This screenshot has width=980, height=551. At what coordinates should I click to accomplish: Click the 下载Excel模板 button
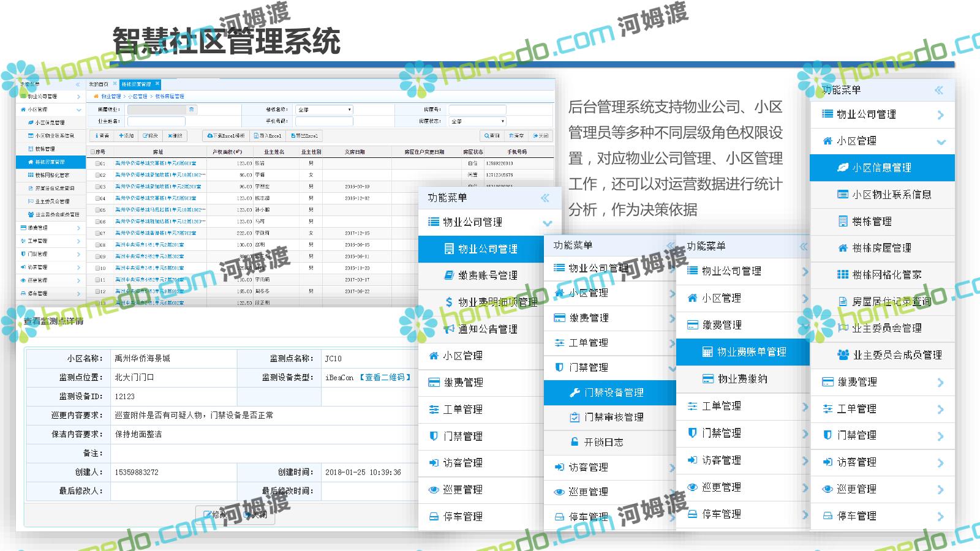click(226, 136)
